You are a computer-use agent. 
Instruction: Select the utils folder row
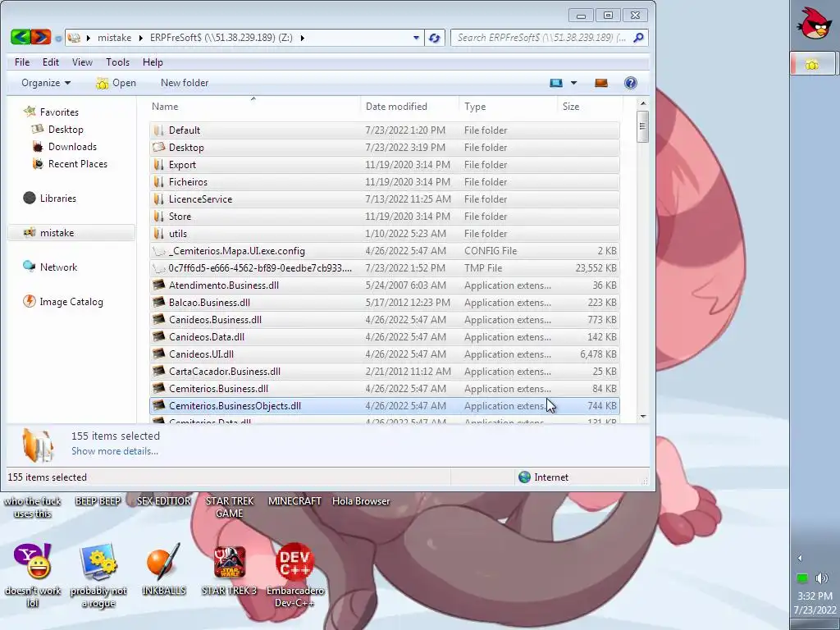tap(385, 234)
